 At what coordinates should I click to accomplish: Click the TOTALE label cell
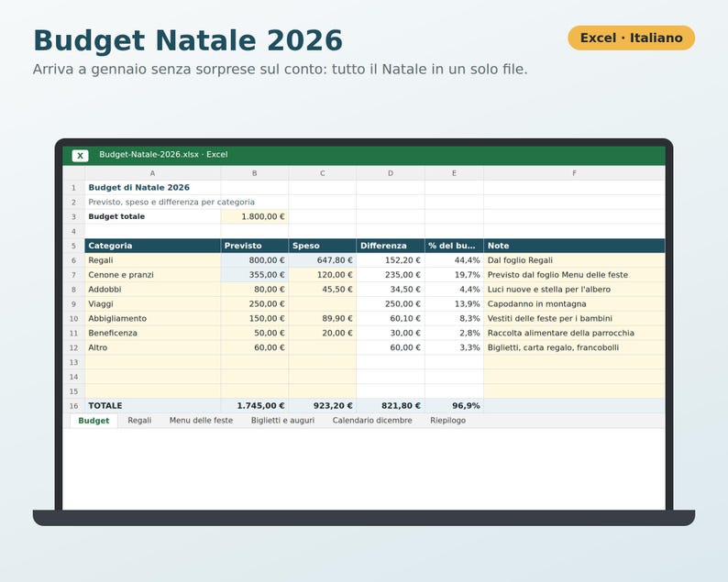click(152, 406)
